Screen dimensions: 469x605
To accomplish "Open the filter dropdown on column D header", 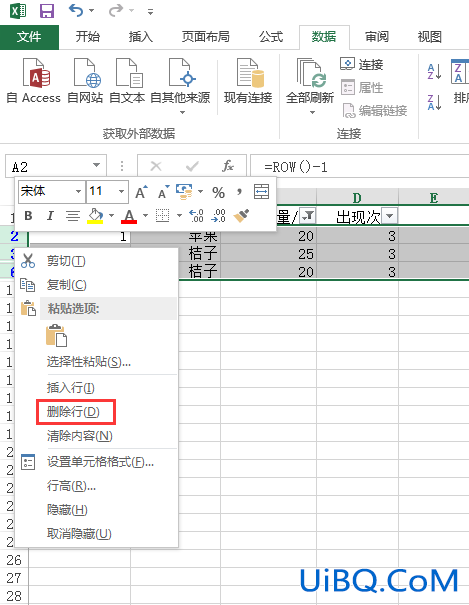I will (390, 216).
